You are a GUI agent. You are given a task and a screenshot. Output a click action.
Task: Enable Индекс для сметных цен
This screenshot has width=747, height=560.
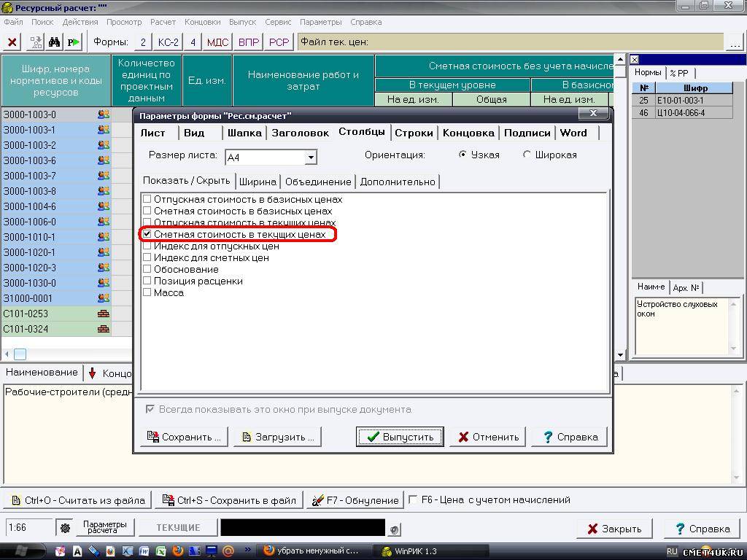tap(147, 257)
